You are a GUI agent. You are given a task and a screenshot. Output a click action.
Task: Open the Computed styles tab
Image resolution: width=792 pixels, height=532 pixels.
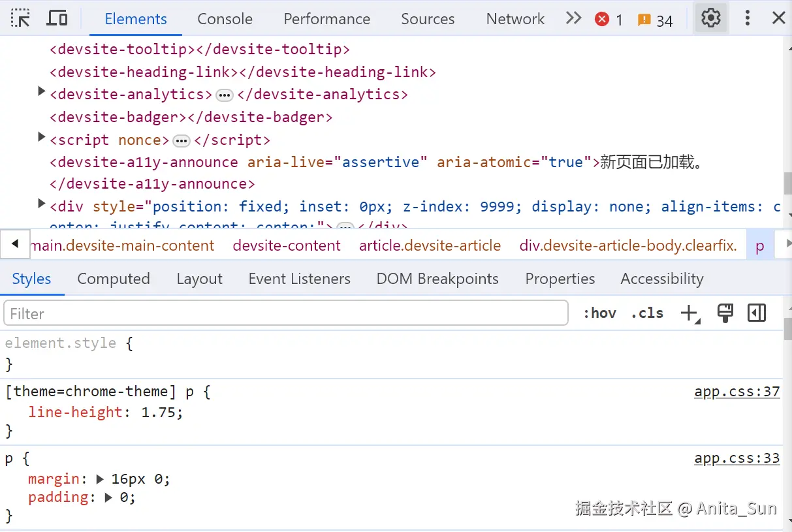(114, 279)
